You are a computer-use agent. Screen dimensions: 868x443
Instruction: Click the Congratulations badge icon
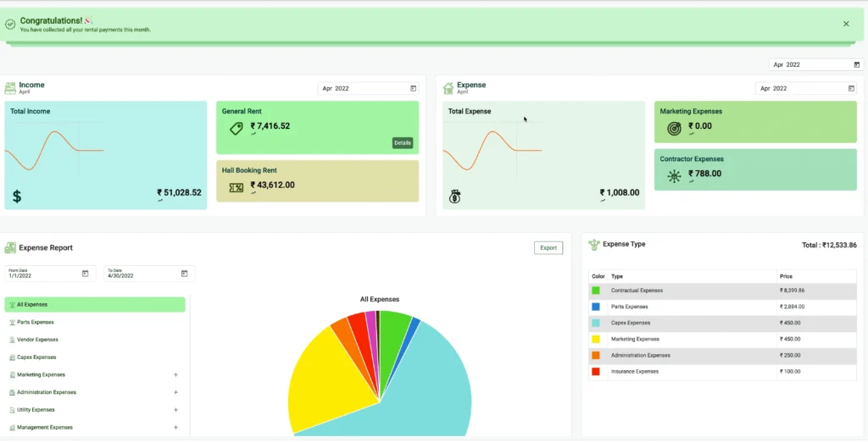click(10, 25)
